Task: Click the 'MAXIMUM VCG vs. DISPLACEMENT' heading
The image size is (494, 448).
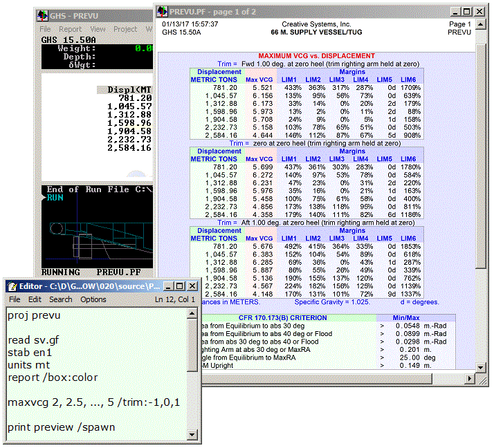Action: (316, 56)
